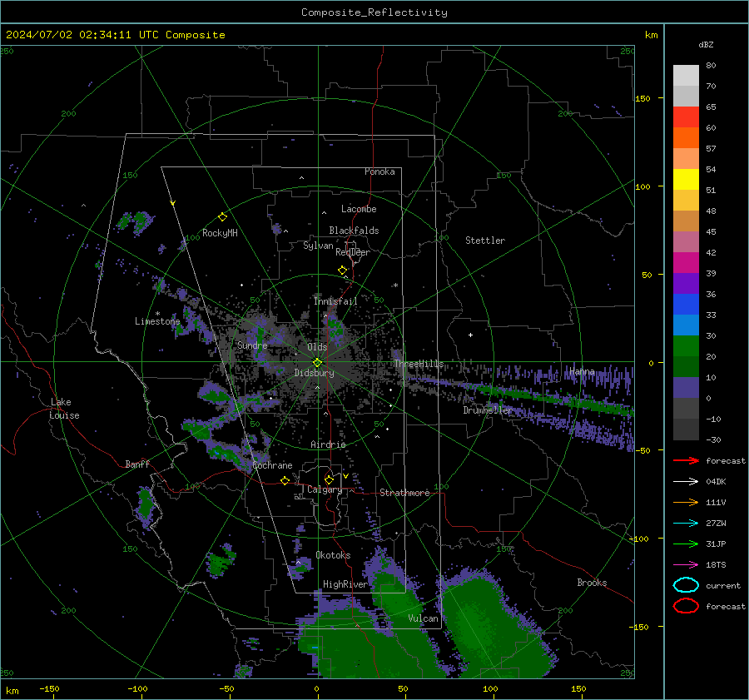
Task: Click the red forecast arrow in legend
Action: click(x=686, y=460)
